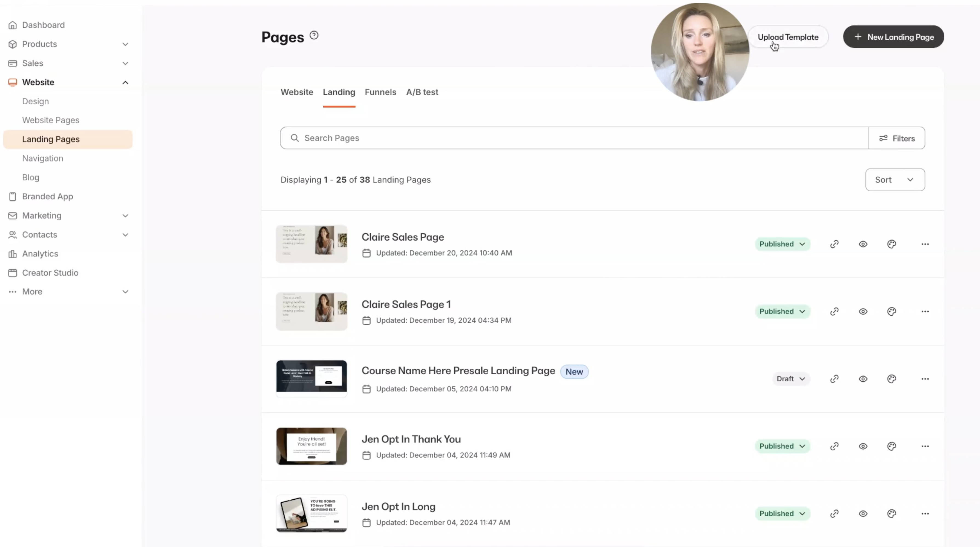The image size is (980, 547).
Task: Click the help icon next to Pages
Action: pyautogui.click(x=314, y=35)
